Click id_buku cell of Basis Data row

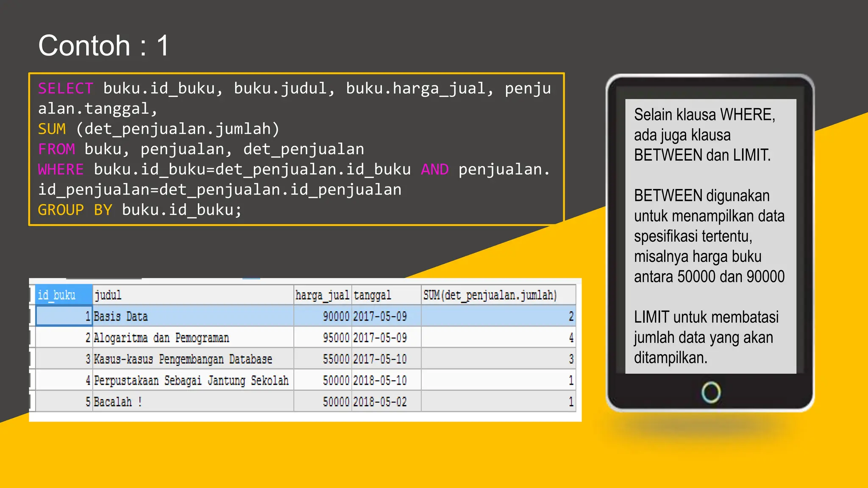(64, 316)
